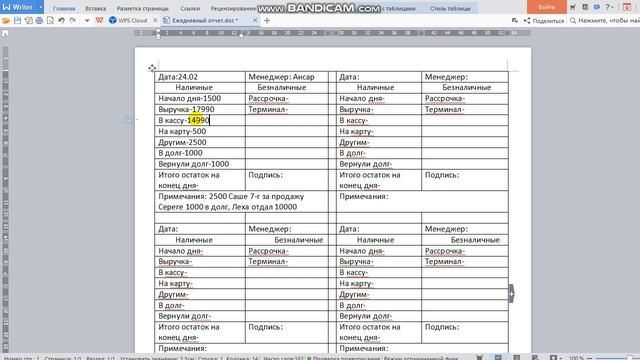Click the Export to PDF icon
This screenshot has width=640, height=360.
[x=28, y=20]
